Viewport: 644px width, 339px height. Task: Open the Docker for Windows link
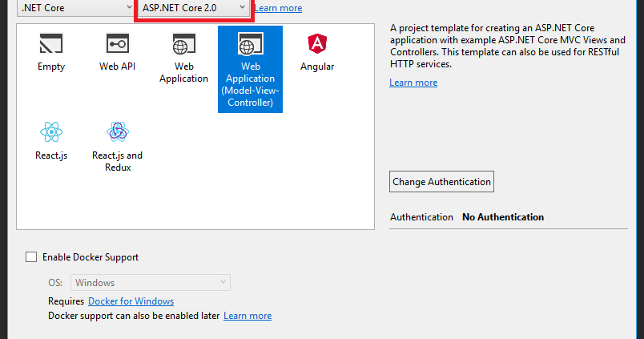pyautogui.click(x=131, y=301)
